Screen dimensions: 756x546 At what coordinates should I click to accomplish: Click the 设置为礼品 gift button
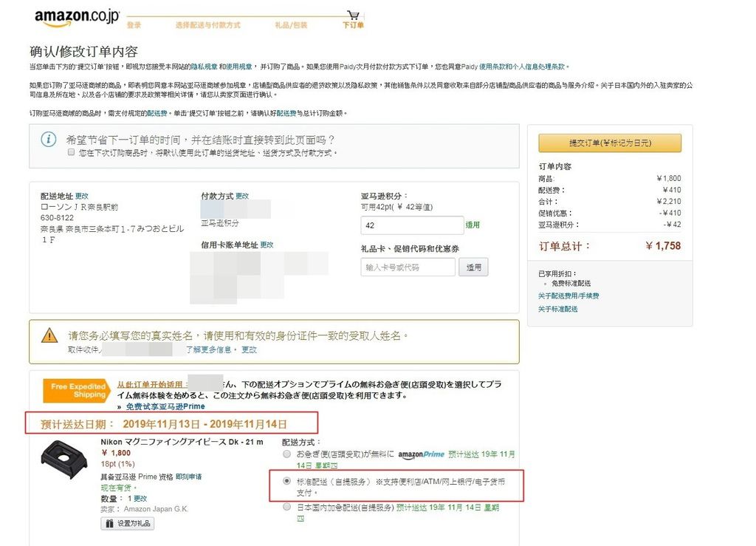128,523
